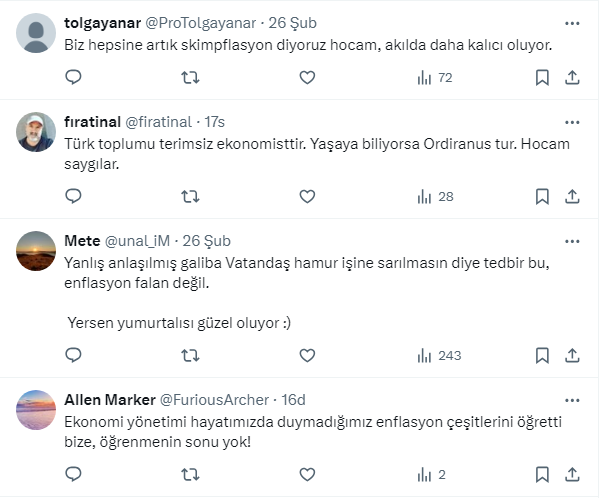Open more options on tolgayanar's tweet
The image size is (603, 498).
point(571,22)
